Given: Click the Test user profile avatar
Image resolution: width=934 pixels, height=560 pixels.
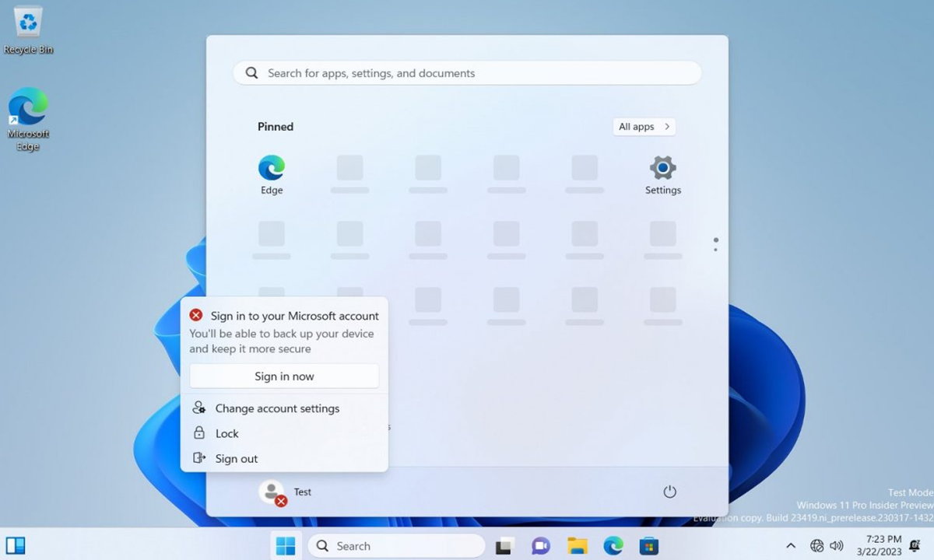Looking at the screenshot, I should 272,492.
